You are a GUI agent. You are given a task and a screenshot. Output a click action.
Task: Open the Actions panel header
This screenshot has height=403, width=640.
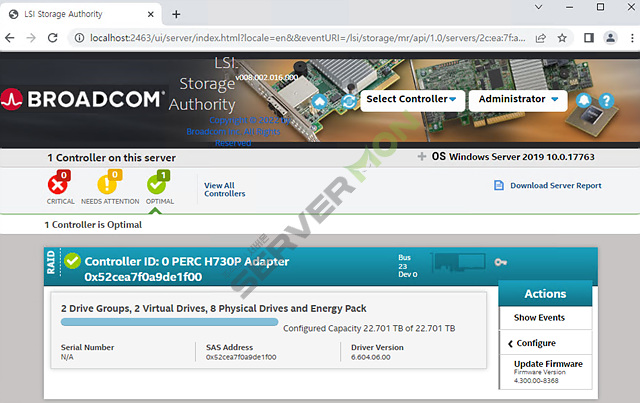tap(545, 294)
